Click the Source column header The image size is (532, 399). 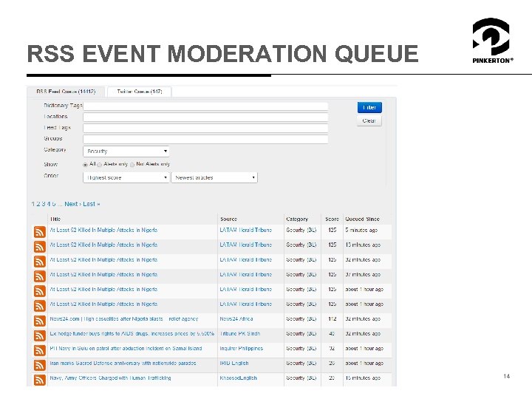point(228,219)
